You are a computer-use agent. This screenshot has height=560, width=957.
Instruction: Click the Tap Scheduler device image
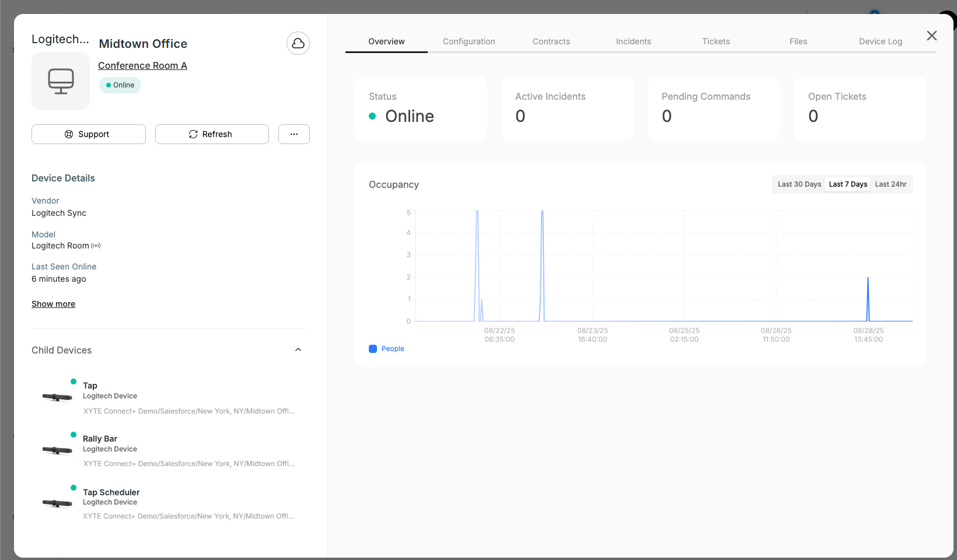coord(57,503)
